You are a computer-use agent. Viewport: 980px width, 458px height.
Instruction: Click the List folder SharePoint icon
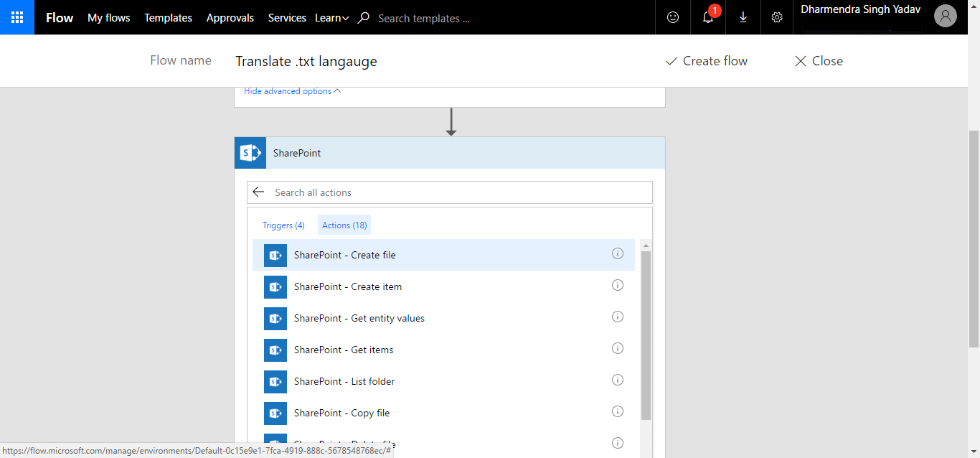tap(275, 382)
